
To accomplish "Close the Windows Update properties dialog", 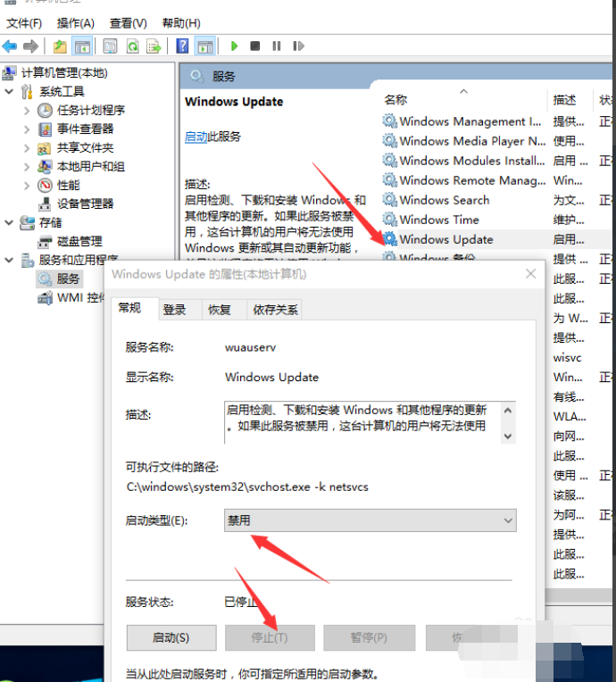I will [x=530, y=273].
